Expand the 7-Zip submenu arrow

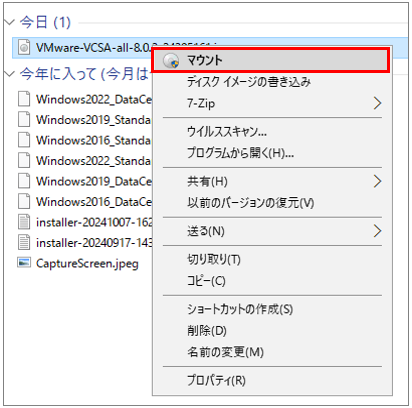pos(377,103)
